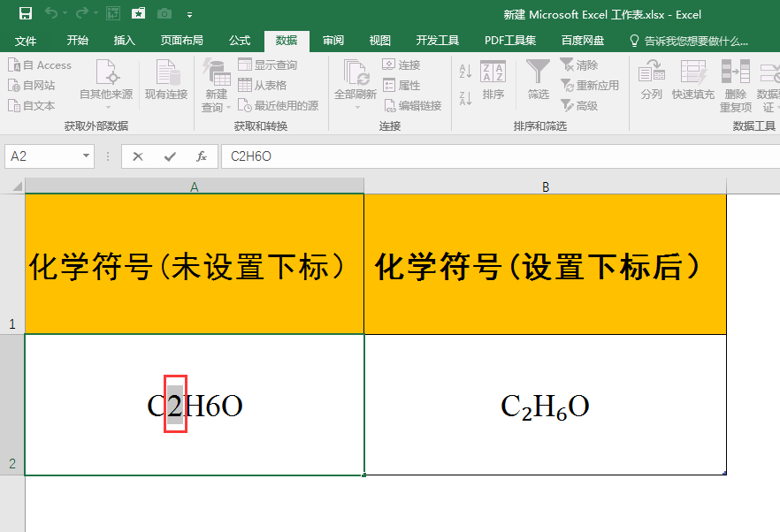Confirm the entry with the checkmark button
This screenshot has height=532, width=780.
click(170, 156)
